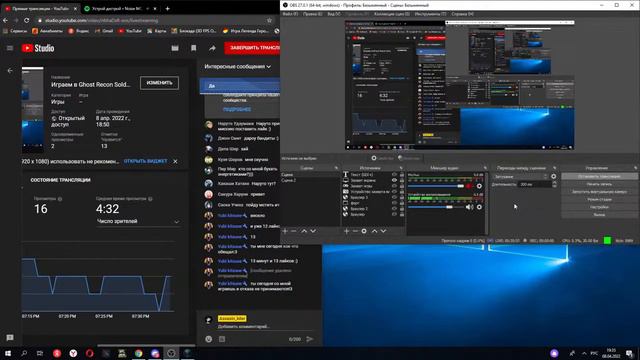Pop out OBS Controls dock panel

[636, 168]
